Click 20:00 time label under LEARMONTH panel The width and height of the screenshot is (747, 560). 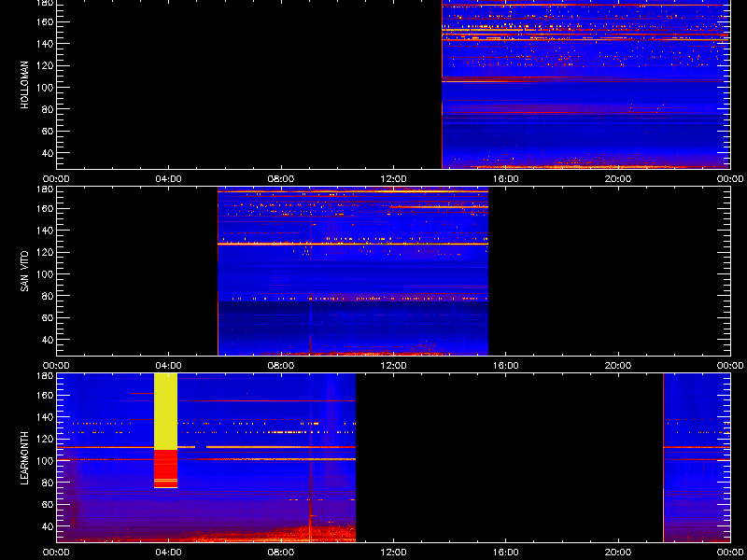coord(618,553)
